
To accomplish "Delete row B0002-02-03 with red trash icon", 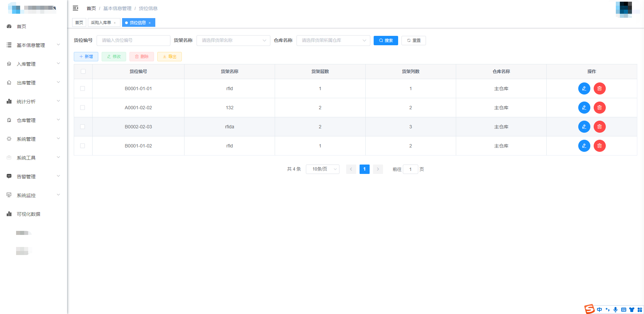I will pos(599,127).
